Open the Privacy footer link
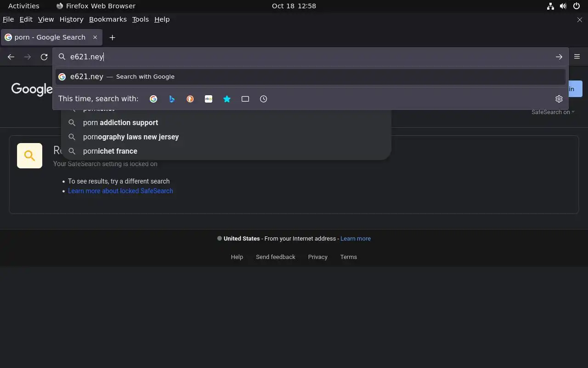 318,257
